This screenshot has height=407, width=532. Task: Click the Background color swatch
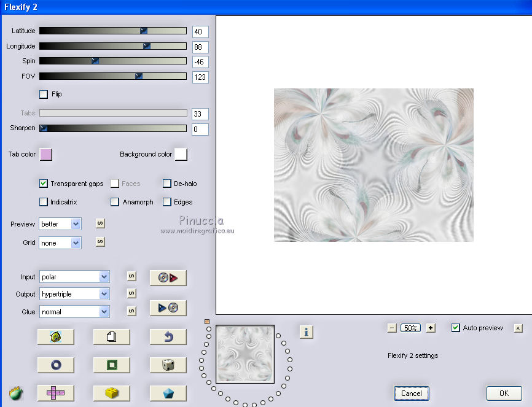[x=181, y=154]
